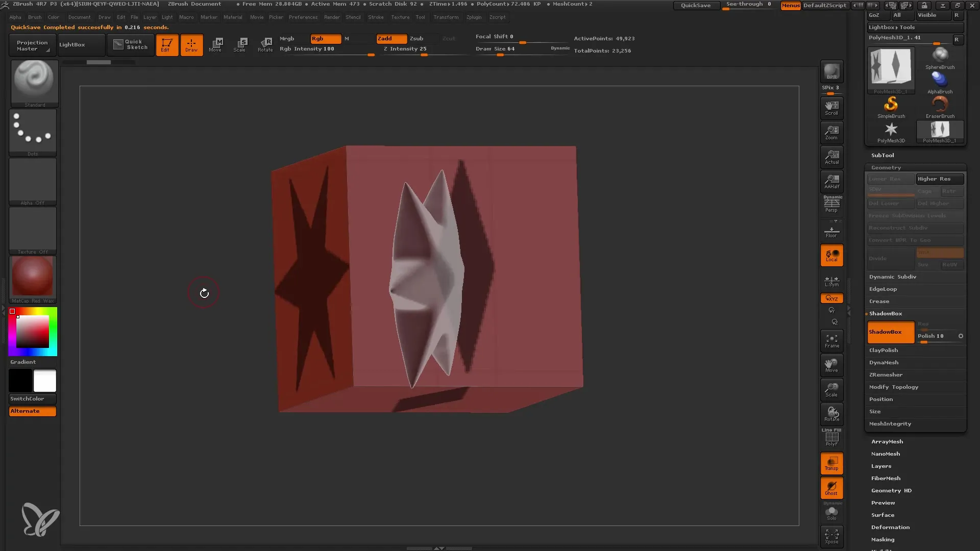Open the Transform menu
The width and height of the screenshot is (980, 551).
point(446,17)
